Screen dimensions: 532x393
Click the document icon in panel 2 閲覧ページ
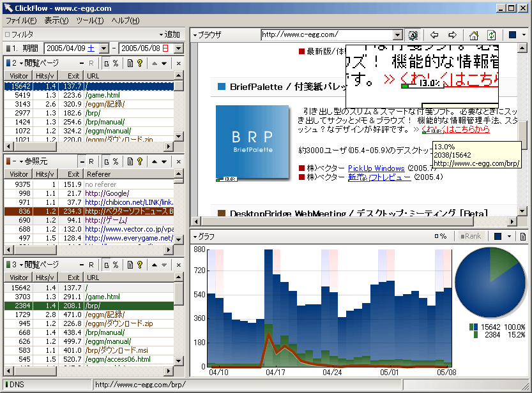[x=130, y=63]
